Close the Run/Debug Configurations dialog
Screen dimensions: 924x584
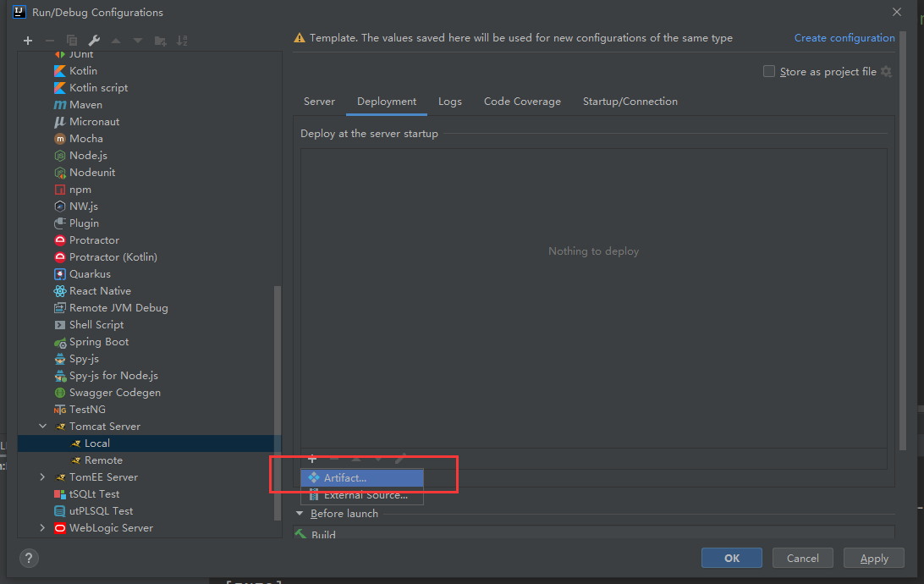click(897, 12)
